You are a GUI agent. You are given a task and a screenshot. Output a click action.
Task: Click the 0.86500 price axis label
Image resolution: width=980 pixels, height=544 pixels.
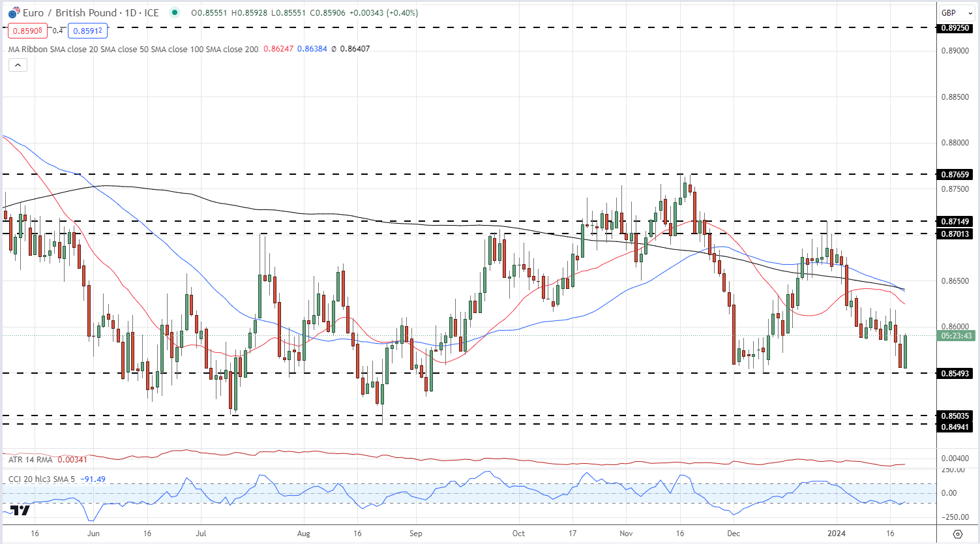(955, 281)
